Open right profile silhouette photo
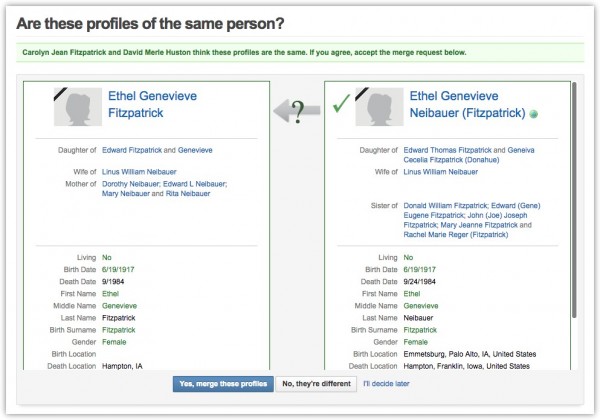This screenshot has height=420, width=600. (379, 107)
